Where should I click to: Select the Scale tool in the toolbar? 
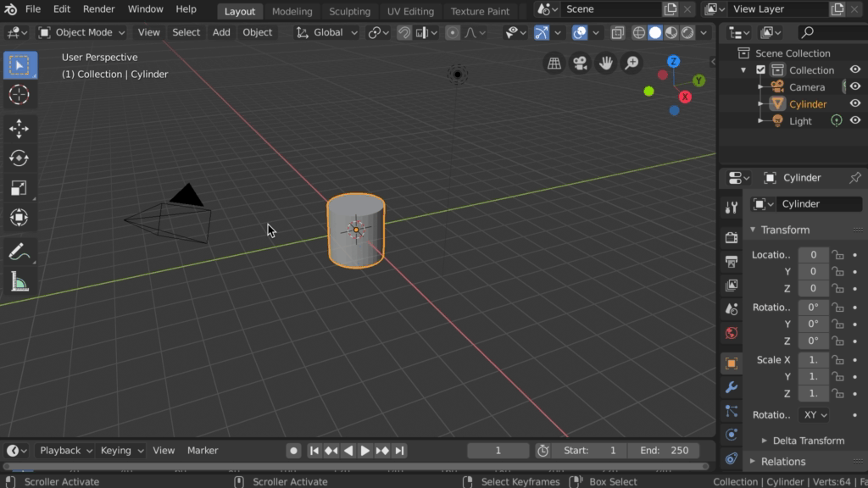[x=19, y=187]
